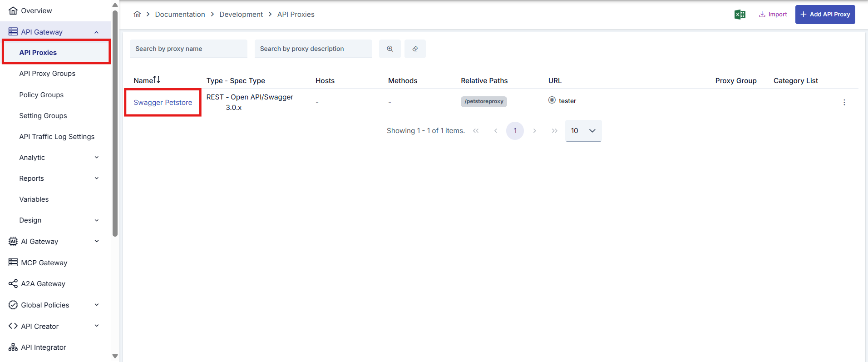Click Documentation in the breadcrumb

(x=180, y=15)
